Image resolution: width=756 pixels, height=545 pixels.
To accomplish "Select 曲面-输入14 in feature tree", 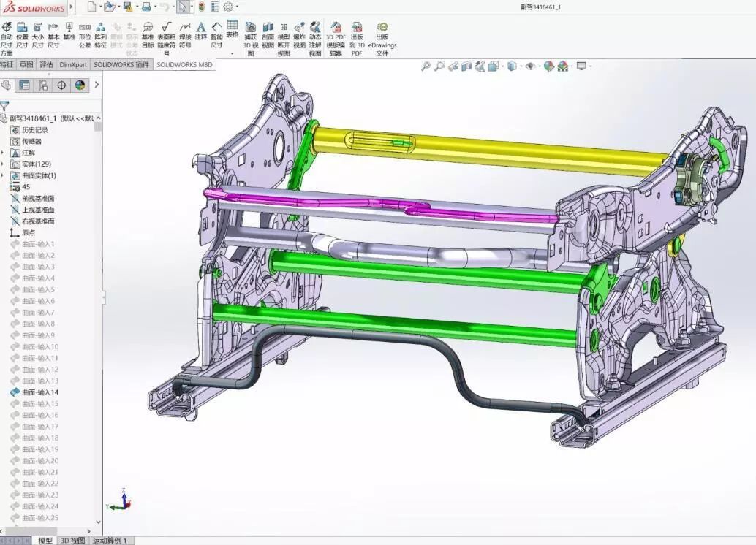I will pos(39,392).
